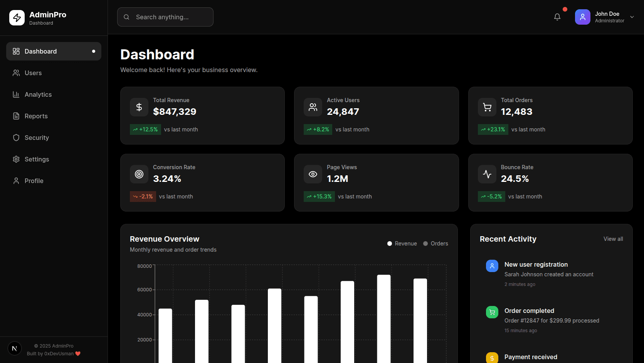Click the Active Users people icon
The image size is (644, 363).
pyautogui.click(x=313, y=107)
